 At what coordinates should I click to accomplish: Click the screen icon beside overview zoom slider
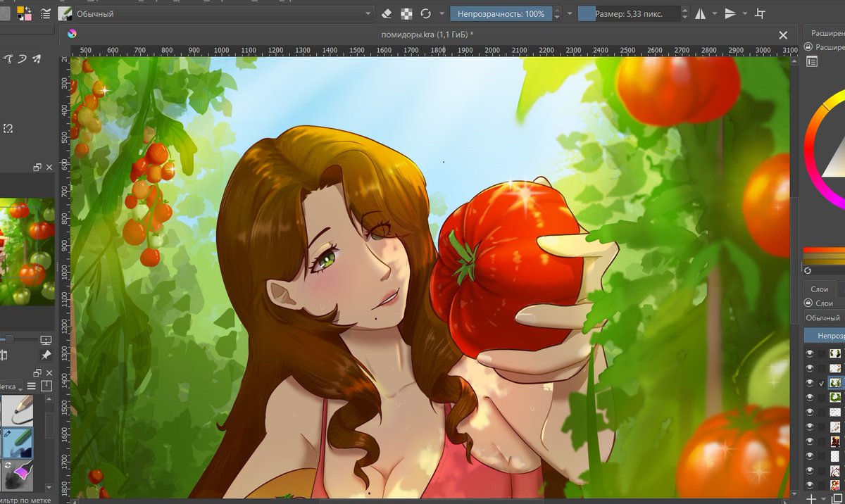pos(46,339)
